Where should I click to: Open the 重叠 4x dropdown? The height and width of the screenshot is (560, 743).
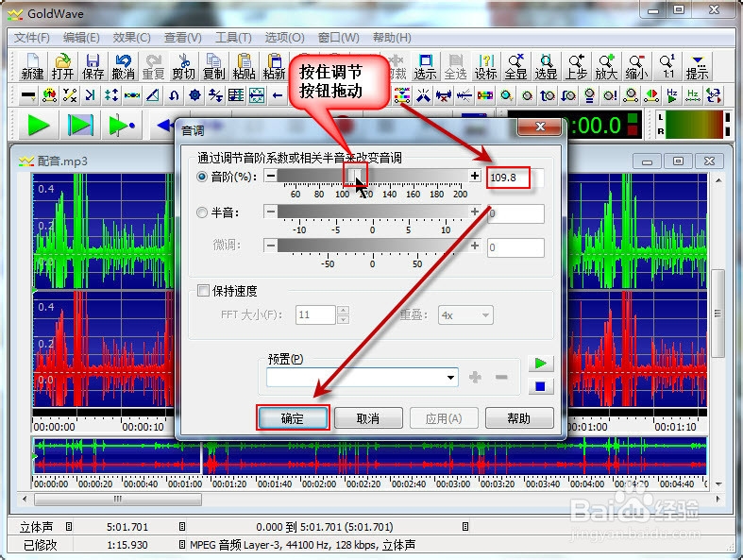point(485,314)
